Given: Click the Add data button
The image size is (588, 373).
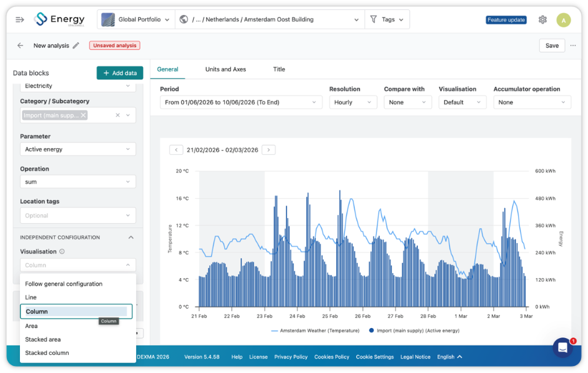Looking at the screenshot, I should 120,73.
